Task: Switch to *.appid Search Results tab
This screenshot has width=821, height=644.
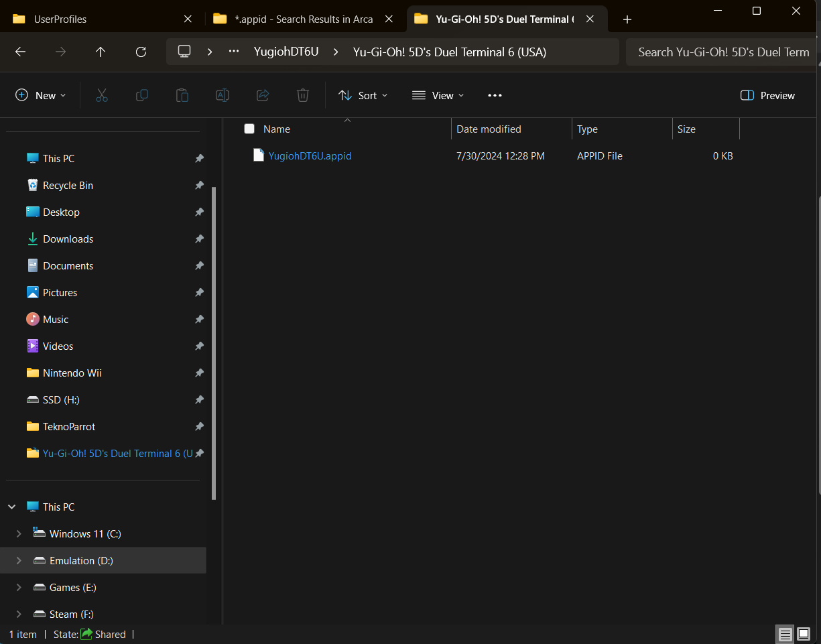Action: click(x=304, y=19)
